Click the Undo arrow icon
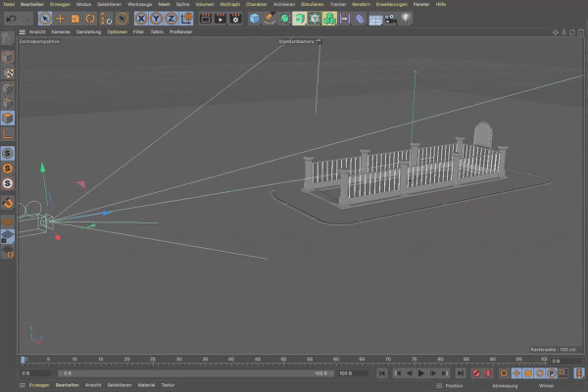Screen dimensions: 588x392 pos(11,19)
